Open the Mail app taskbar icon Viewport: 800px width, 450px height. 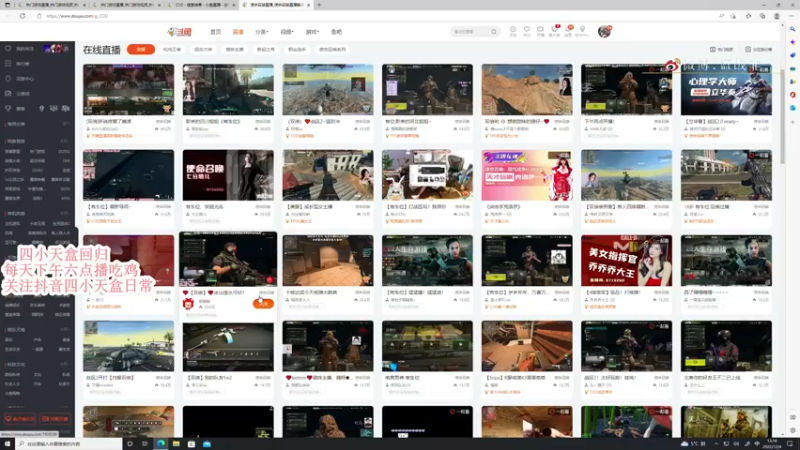[207, 444]
